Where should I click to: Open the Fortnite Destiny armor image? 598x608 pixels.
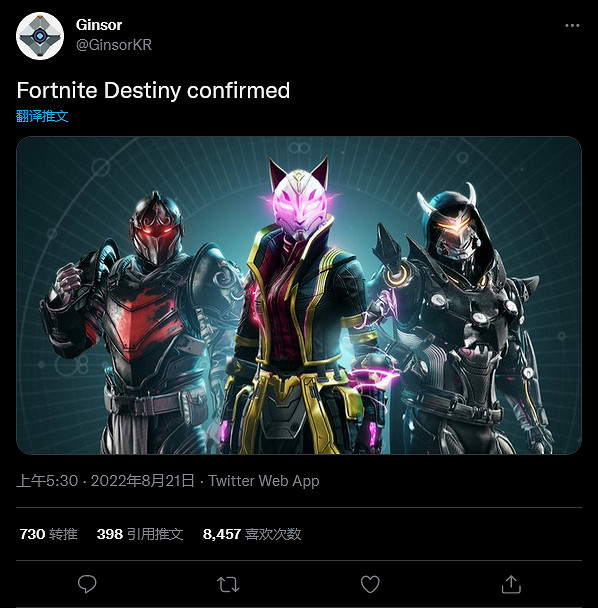pos(299,295)
